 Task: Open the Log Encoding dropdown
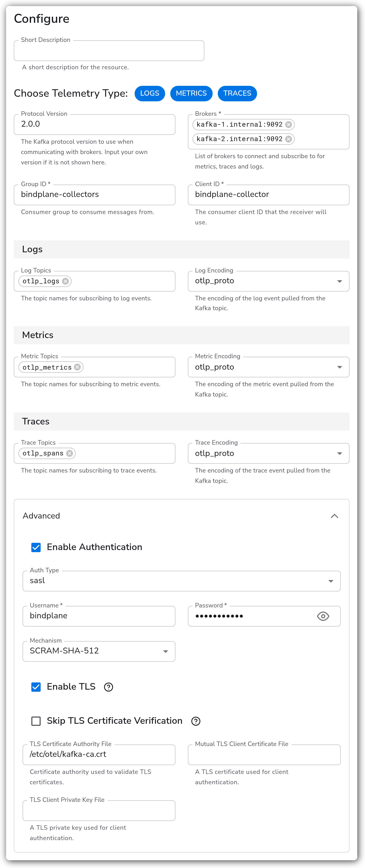pos(268,281)
